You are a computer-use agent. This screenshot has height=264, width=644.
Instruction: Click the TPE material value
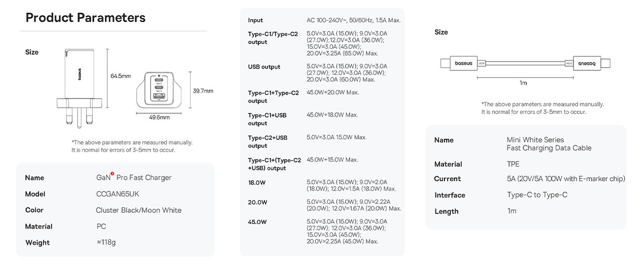(513, 164)
